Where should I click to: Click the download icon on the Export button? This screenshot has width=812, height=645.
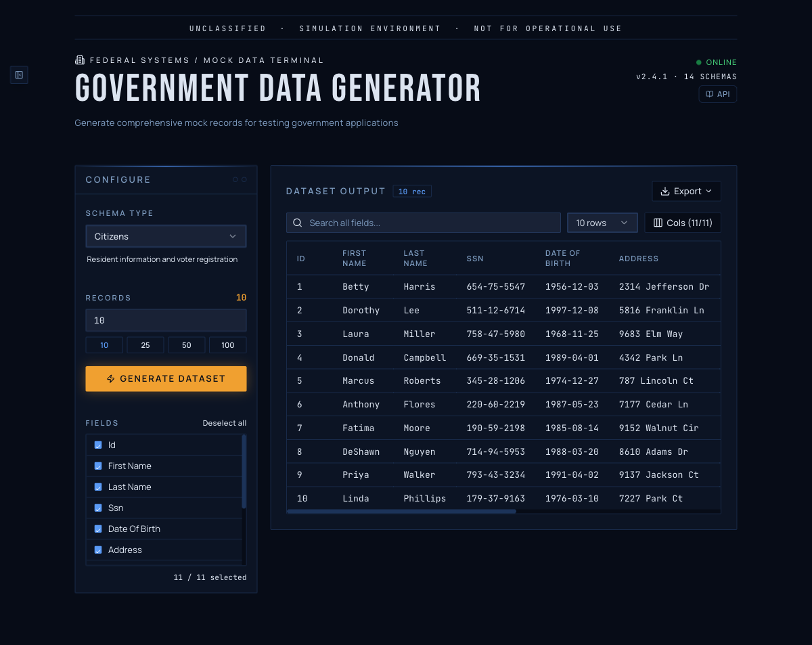(665, 192)
